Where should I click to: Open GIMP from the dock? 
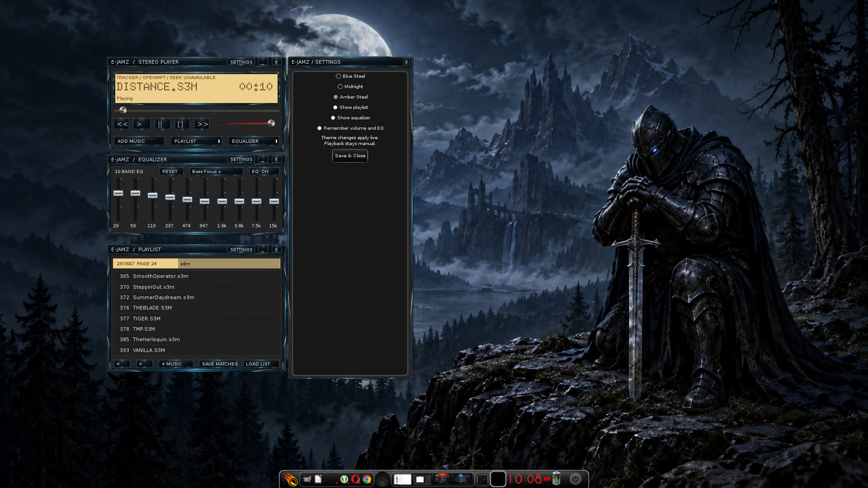click(x=307, y=479)
